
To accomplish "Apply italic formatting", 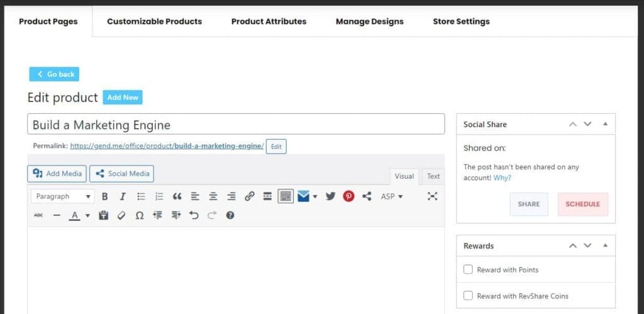I will (x=123, y=196).
